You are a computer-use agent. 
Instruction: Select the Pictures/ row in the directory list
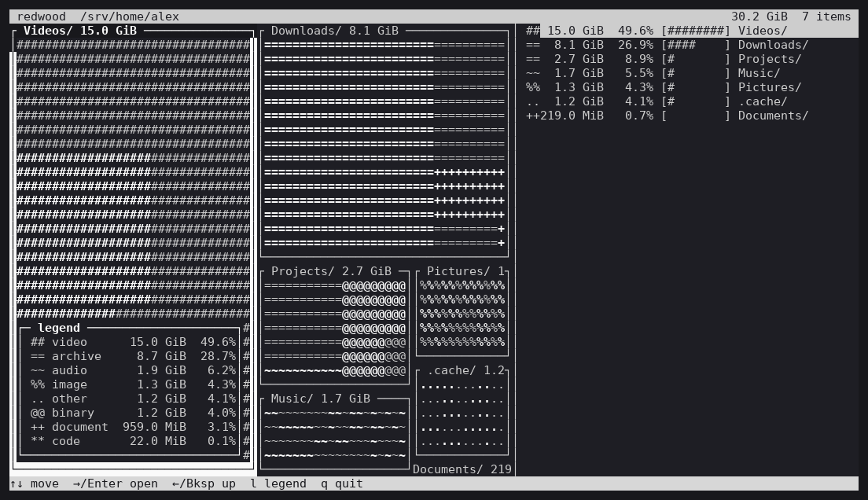click(692, 87)
